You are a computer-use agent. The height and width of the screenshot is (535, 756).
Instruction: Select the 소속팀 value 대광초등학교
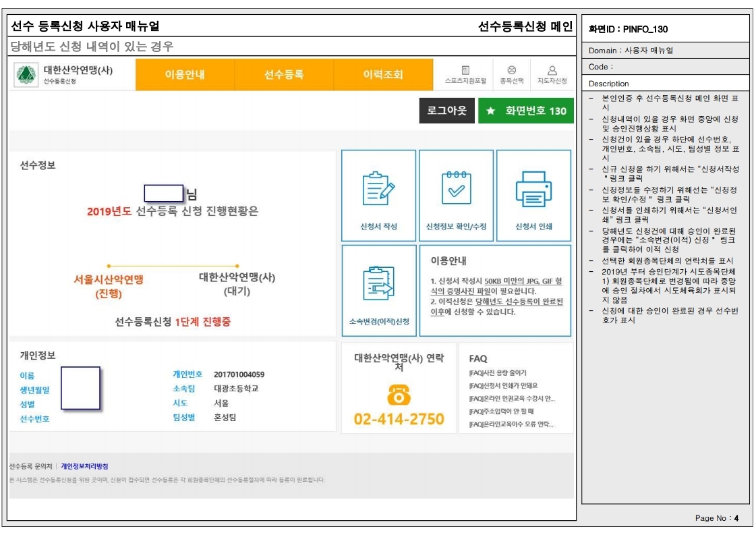(x=236, y=389)
